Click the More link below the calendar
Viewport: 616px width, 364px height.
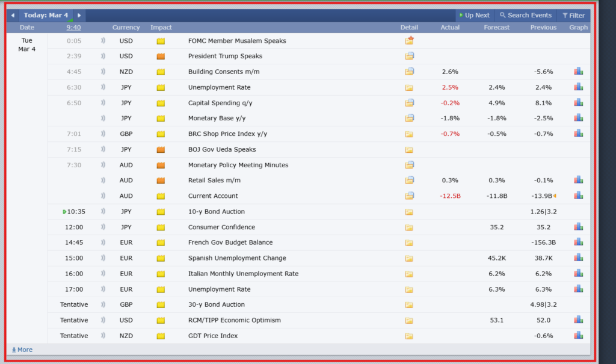[22, 350]
